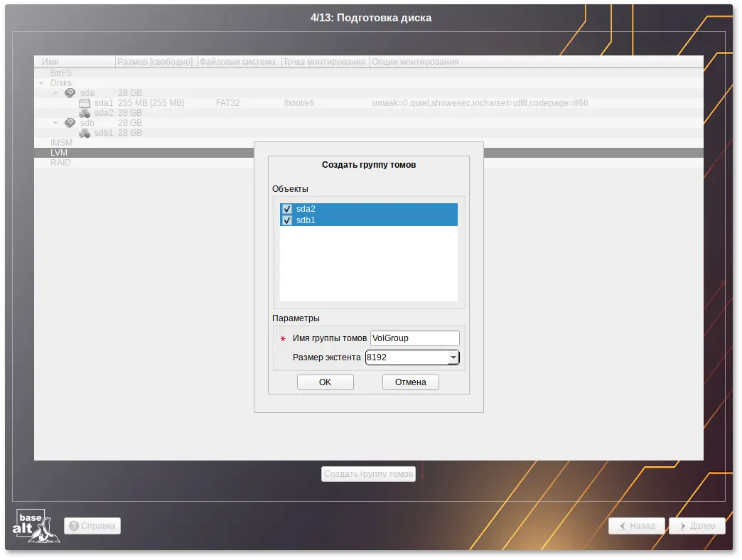This screenshot has width=742, height=560.
Task: Select the LVM row in tree
Action: 59,153
